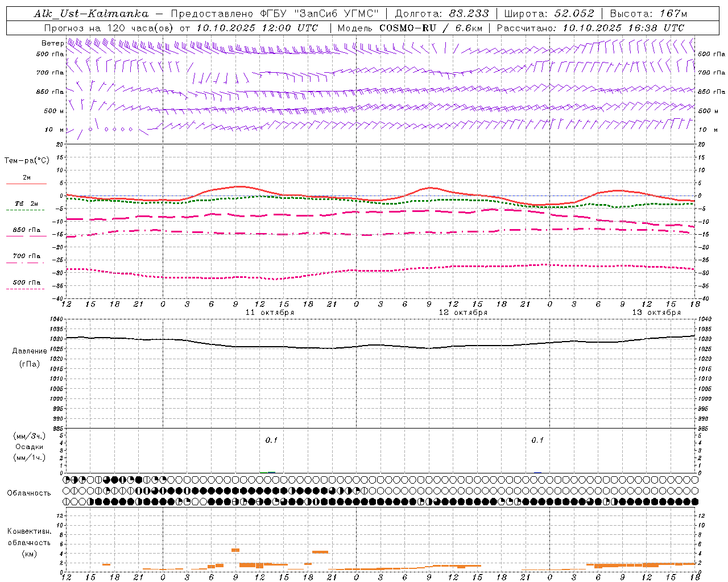Click the dotted pink 500 гПа temperature curve
Image resolution: width=728 pixels, height=582 pixels.
tap(380, 271)
